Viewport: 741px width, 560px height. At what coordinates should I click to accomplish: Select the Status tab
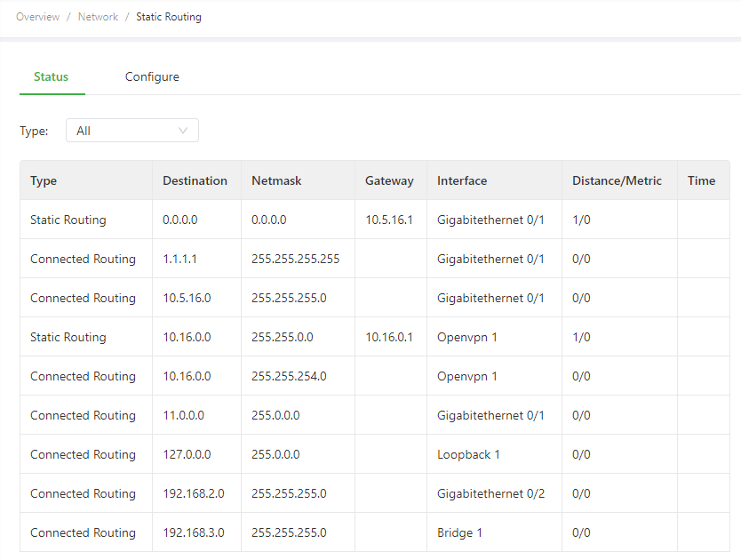pyautogui.click(x=51, y=76)
